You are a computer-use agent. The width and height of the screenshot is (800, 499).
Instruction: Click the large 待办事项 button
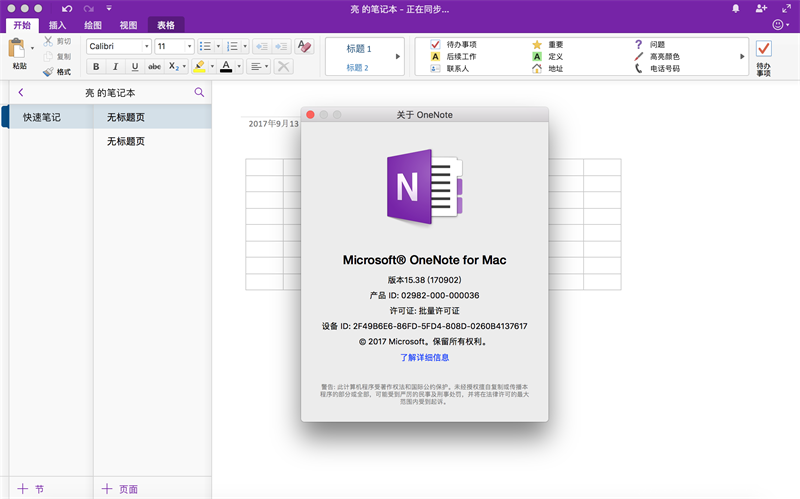tap(764, 58)
